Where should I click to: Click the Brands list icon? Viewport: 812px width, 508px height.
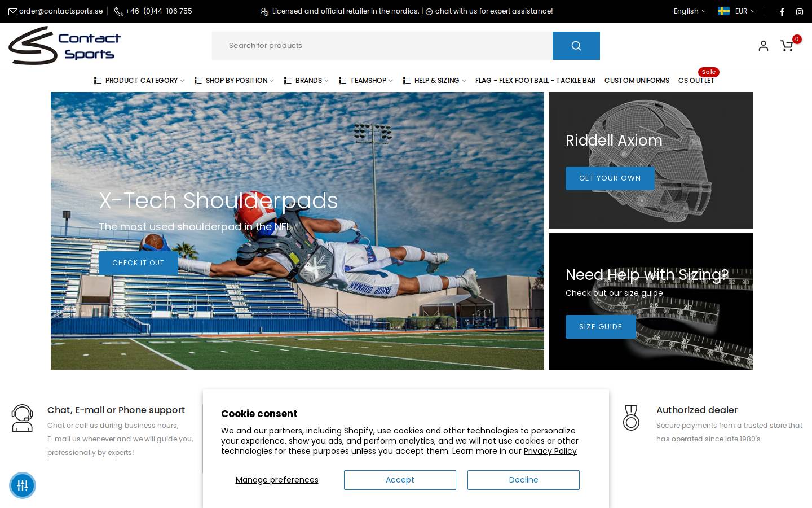pyautogui.click(x=288, y=81)
